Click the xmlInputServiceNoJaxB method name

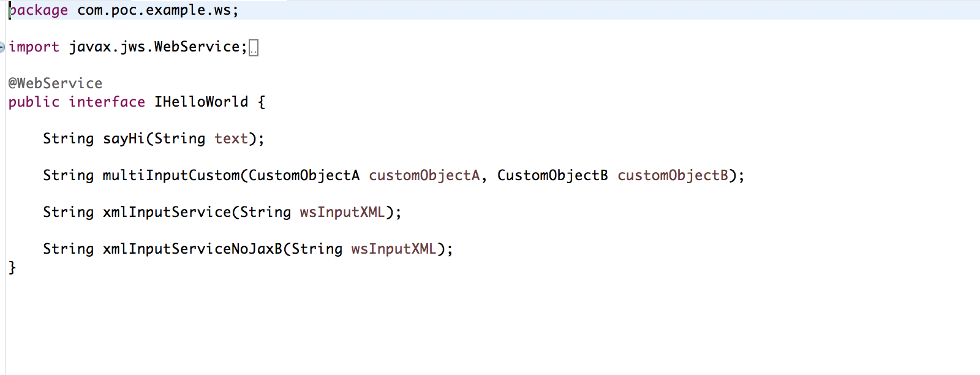pos(192,249)
